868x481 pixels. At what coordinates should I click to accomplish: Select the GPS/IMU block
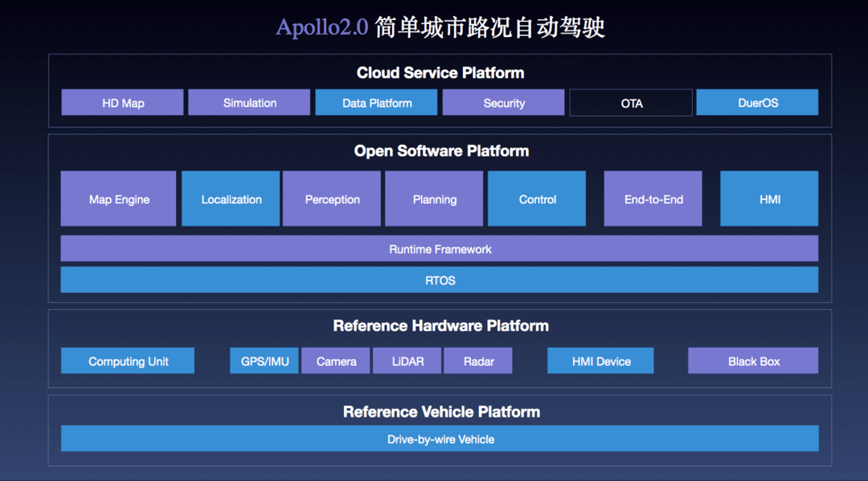(x=264, y=361)
